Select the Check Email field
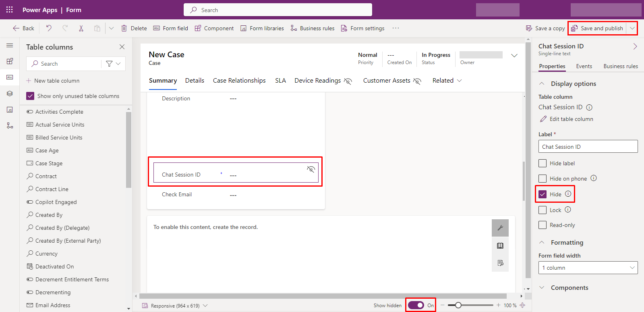 236,194
